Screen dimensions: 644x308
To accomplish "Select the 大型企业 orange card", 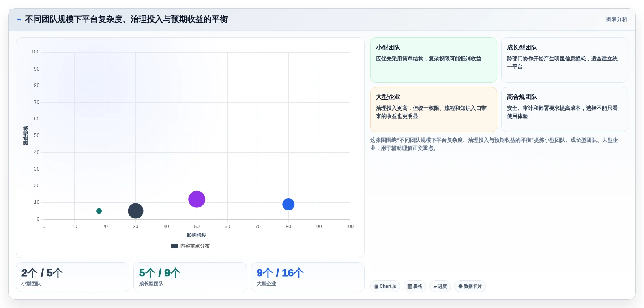I will (x=434, y=109).
